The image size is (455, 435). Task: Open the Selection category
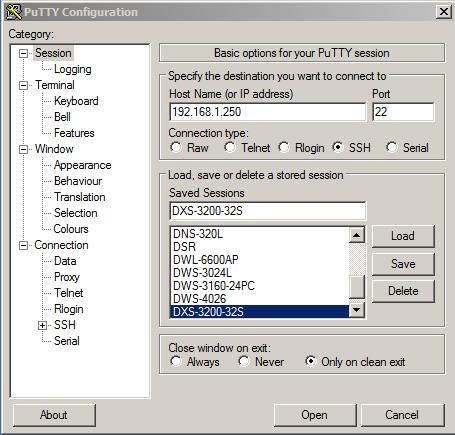[x=76, y=213]
